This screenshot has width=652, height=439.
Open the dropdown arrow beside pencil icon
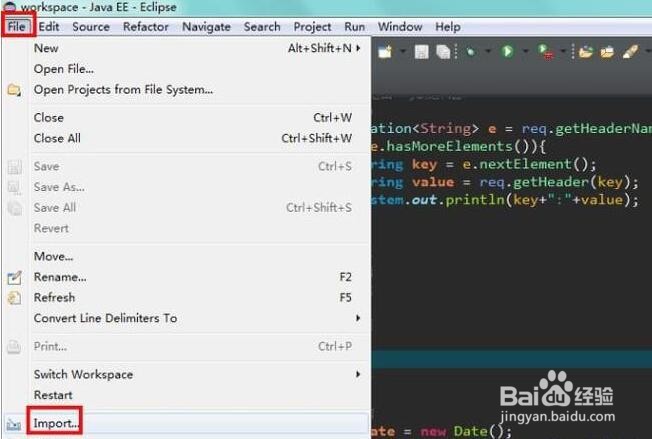pos(648,52)
